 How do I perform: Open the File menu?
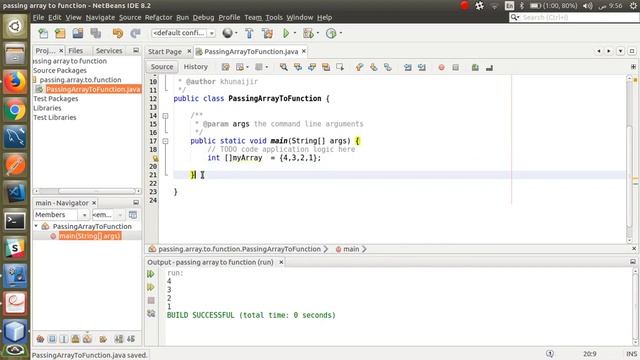coord(38,18)
